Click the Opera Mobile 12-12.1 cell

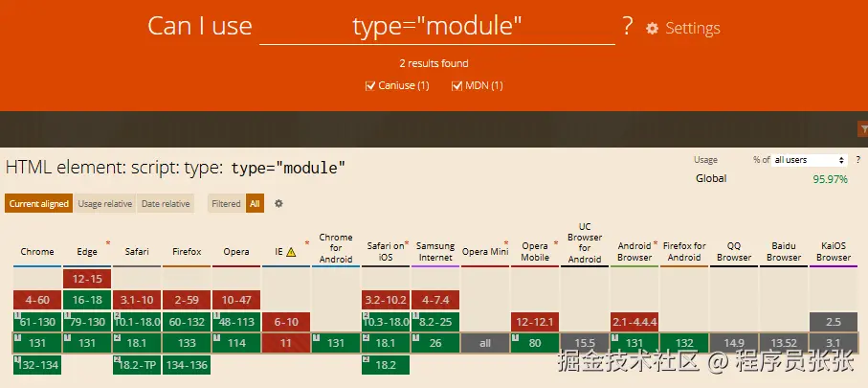(535, 322)
